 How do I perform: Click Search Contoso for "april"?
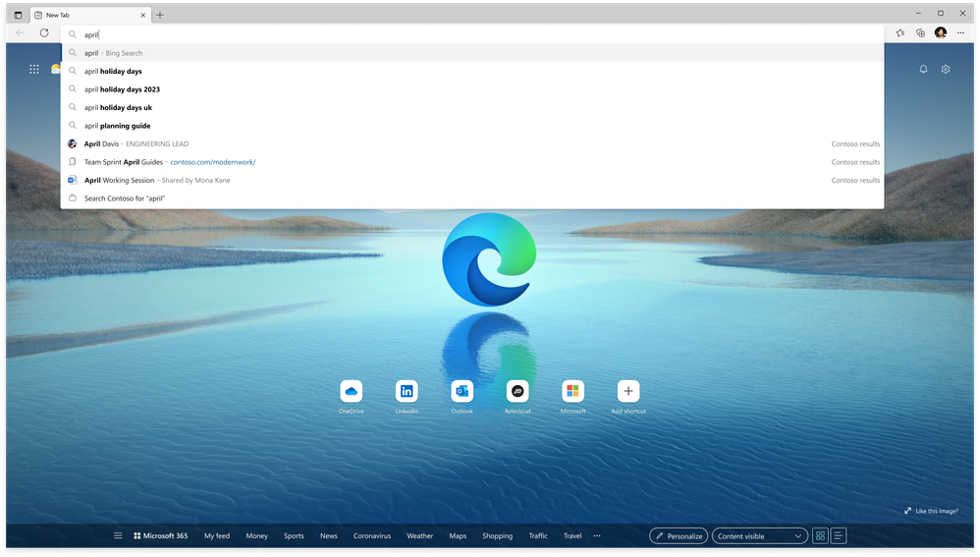tap(472, 198)
